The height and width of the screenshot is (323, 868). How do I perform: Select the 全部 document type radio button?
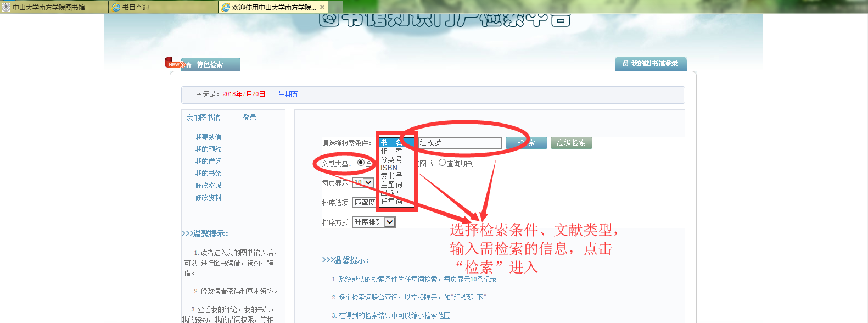361,163
